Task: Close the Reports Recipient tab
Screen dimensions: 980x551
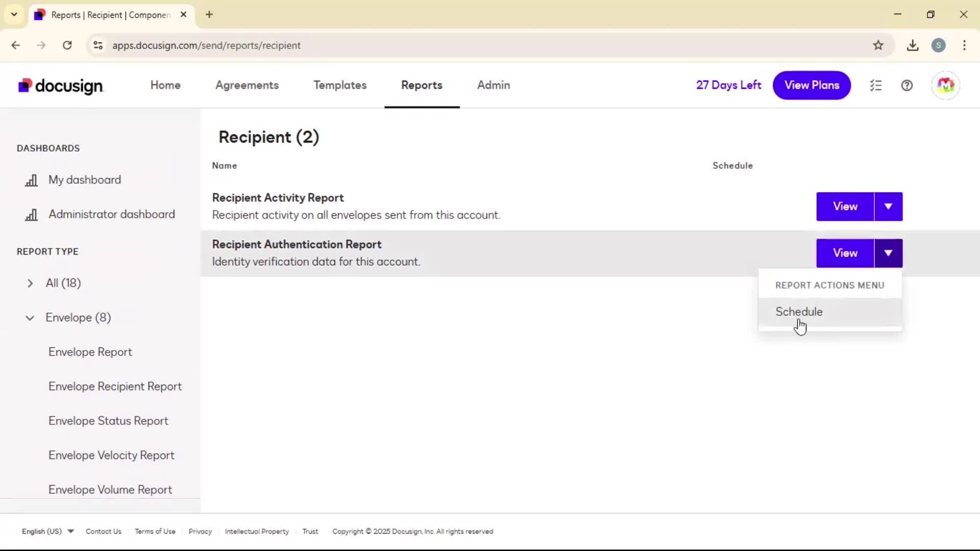Action: click(183, 15)
